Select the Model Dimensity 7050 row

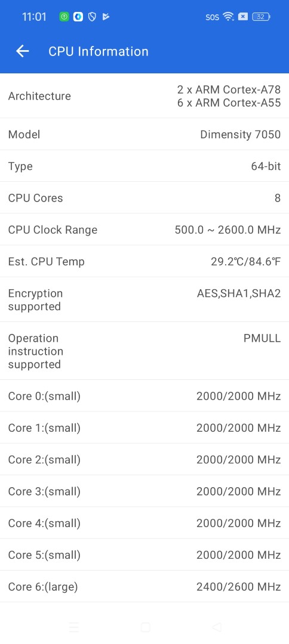(x=144, y=134)
